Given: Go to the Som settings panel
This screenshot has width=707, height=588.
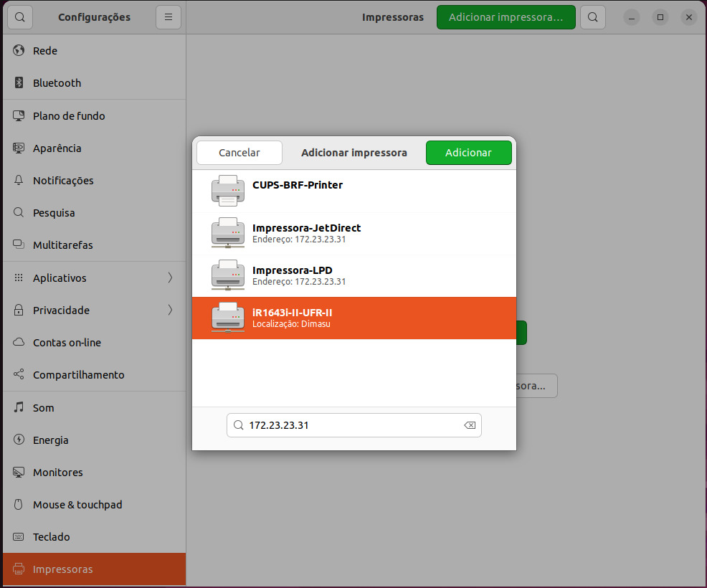Looking at the screenshot, I should click(43, 407).
